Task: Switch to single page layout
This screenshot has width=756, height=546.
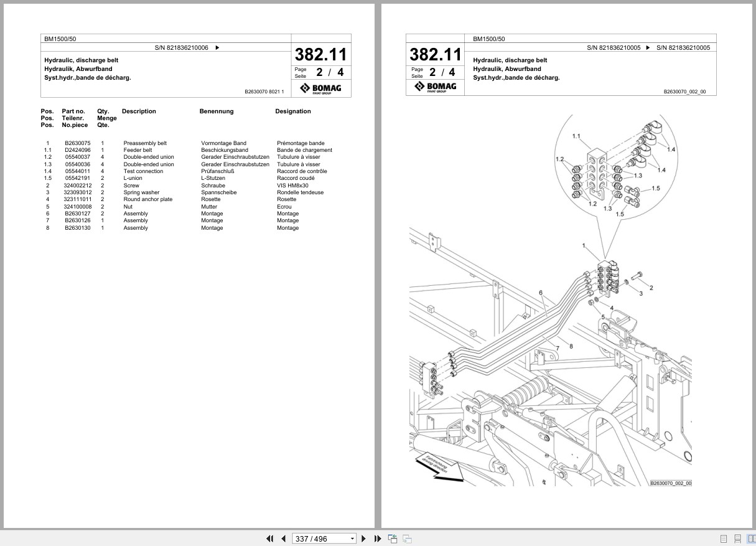Action: (x=724, y=539)
